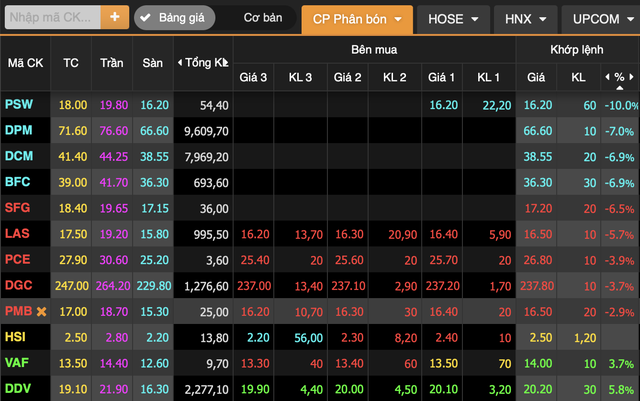Screen dimensions: 640x401
Task: Click the Trần column header
Action: coord(111,63)
